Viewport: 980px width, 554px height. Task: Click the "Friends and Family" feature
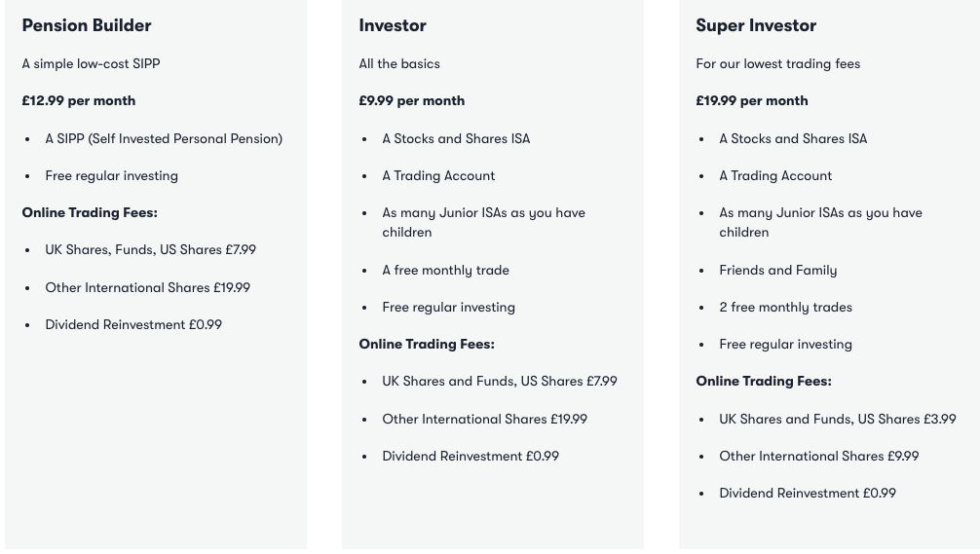778,270
